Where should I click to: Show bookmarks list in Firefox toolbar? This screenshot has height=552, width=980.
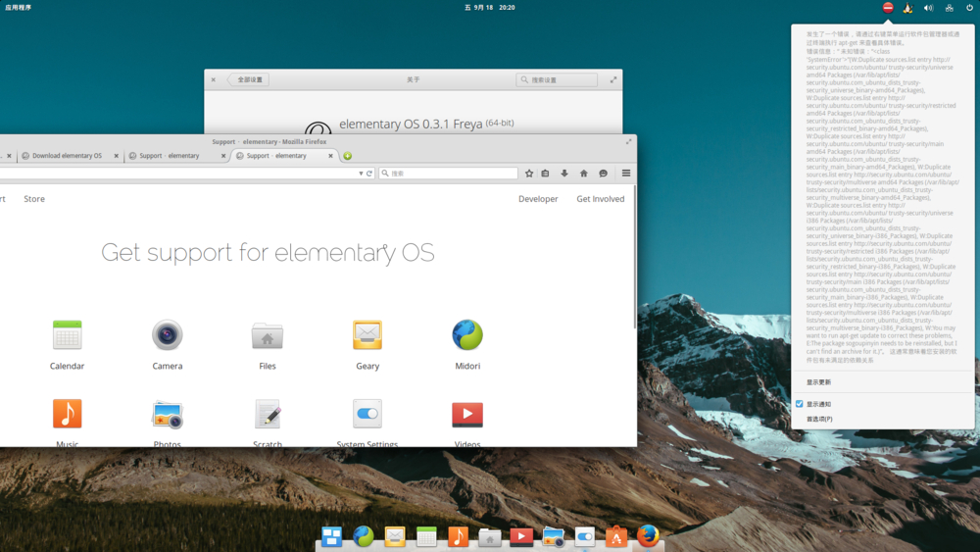pyautogui.click(x=545, y=174)
